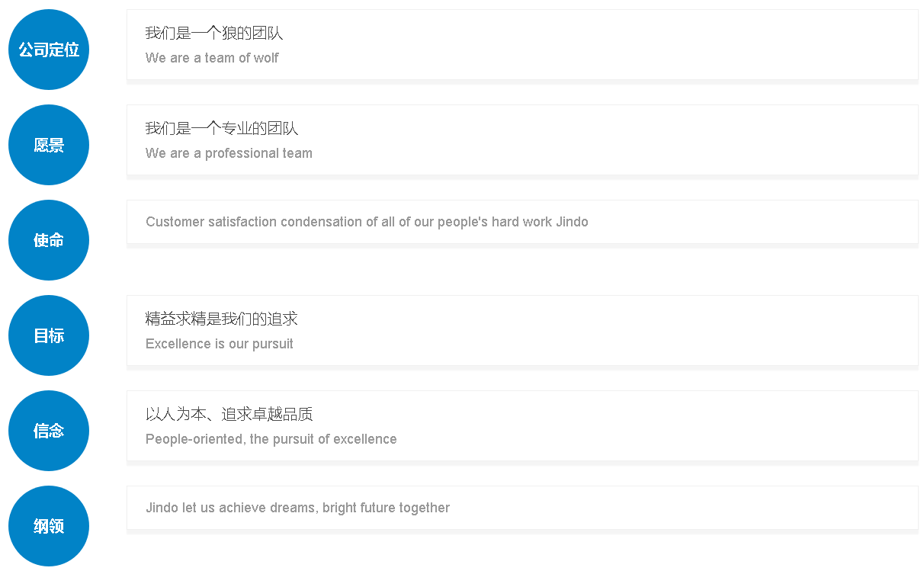
Task: Click "Excellence is our pursuit" text
Action: tap(220, 344)
